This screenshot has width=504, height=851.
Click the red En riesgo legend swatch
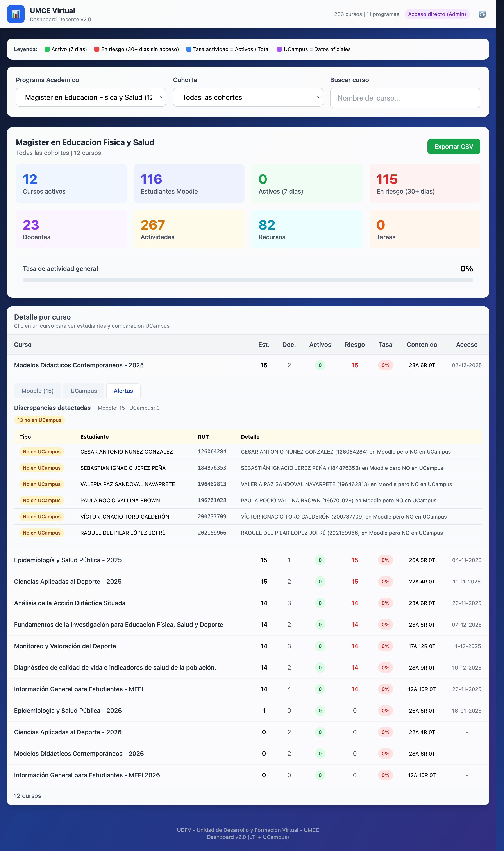point(97,49)
